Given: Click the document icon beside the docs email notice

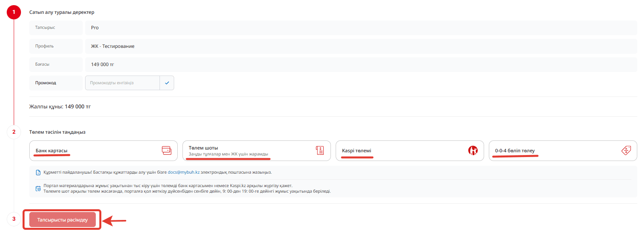Looking at the screenshot, I should [38, 172].
